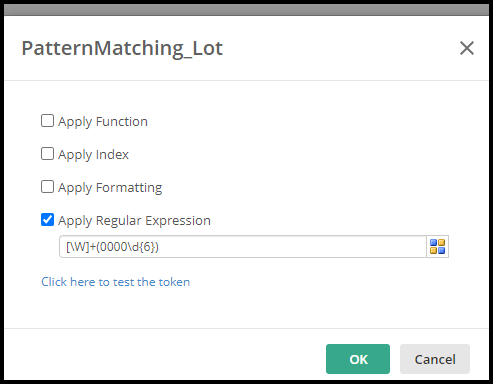Click the regex text [\W]+(0000\d{6})

(112, 247)
